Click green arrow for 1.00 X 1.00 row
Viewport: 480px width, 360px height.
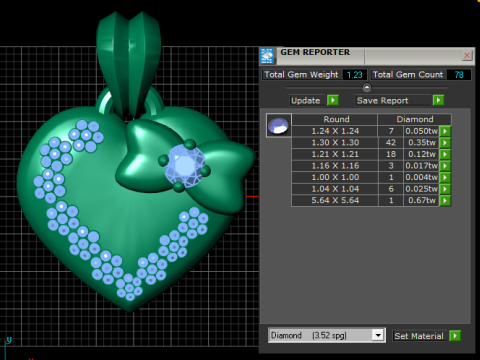445,177
